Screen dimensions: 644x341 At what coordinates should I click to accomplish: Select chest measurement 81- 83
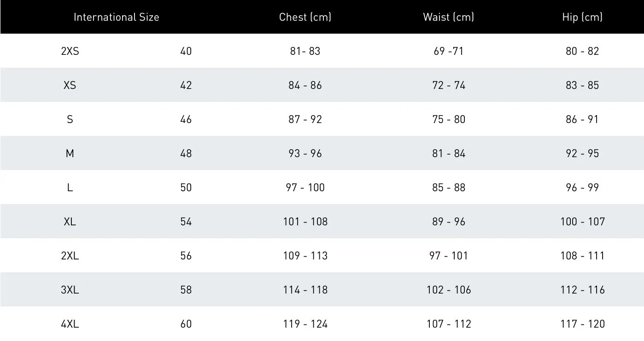click(305, 51)
